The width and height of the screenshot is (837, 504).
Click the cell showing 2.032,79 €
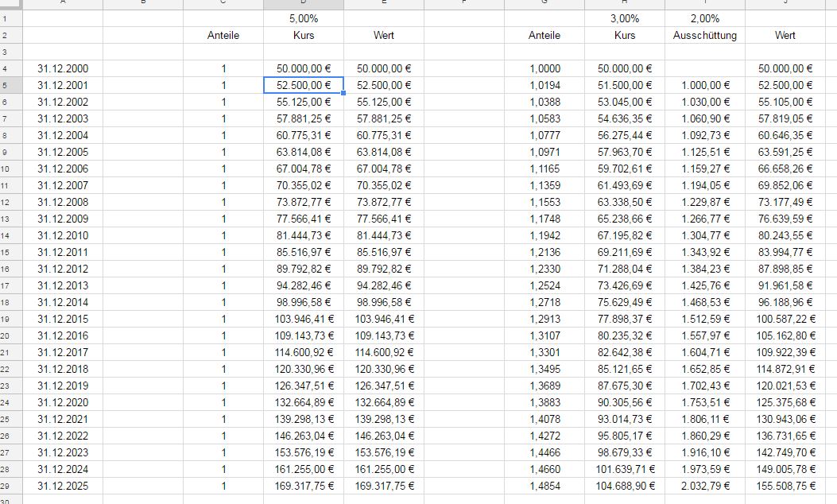pos(705,486)
